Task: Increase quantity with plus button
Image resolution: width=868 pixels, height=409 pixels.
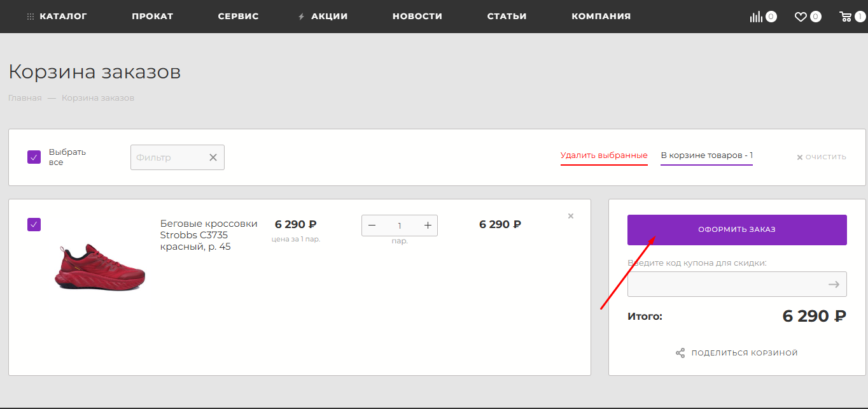Action: (x=428, y=226)
